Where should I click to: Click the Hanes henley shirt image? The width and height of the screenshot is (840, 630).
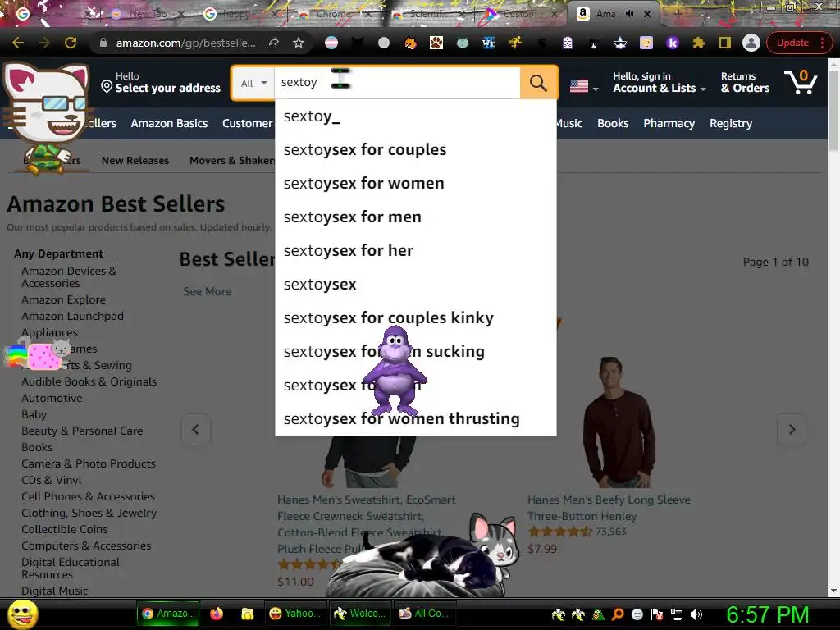[x=619, y=422]
